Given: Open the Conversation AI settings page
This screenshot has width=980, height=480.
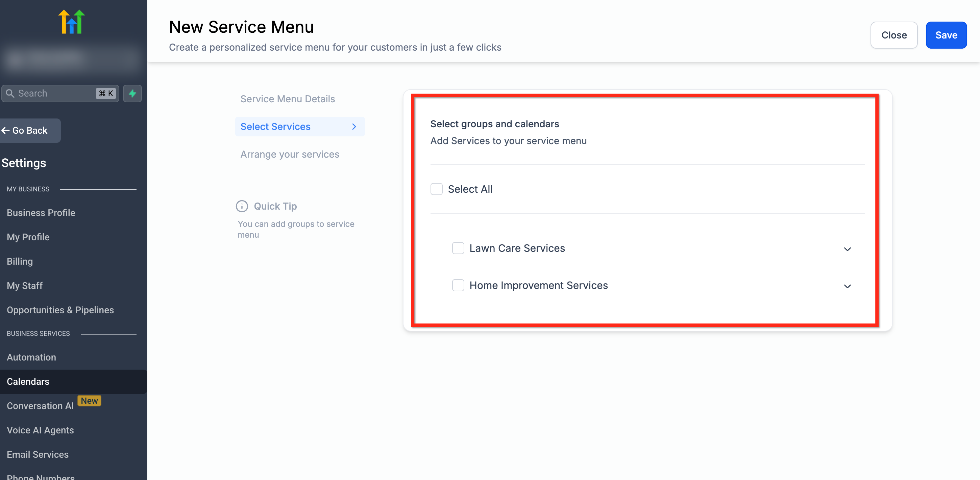Looking at the screenshot, I should pos(40,406).
